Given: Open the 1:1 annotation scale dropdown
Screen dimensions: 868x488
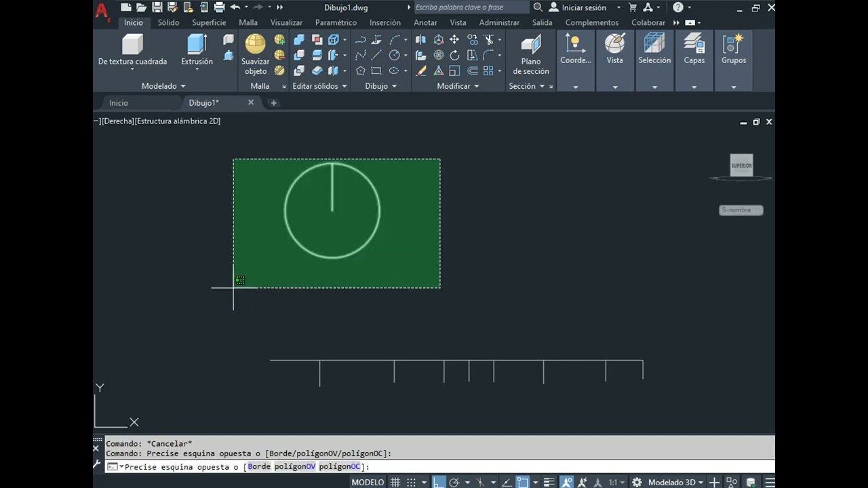Looking at the screenshot, I should 616,483.
